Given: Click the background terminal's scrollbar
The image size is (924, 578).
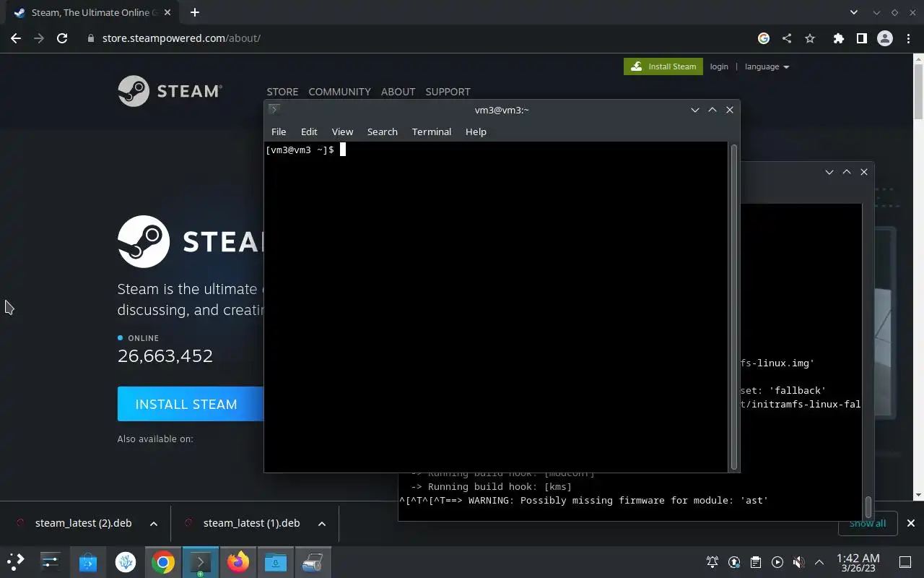Looking at the screenshot, I should (x=868, y=506).
